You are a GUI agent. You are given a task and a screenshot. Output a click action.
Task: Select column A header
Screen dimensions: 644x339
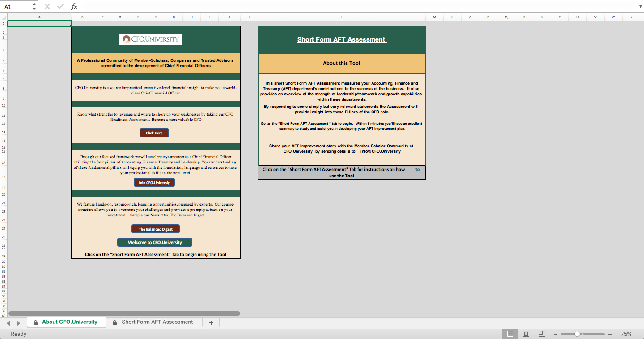39,17
